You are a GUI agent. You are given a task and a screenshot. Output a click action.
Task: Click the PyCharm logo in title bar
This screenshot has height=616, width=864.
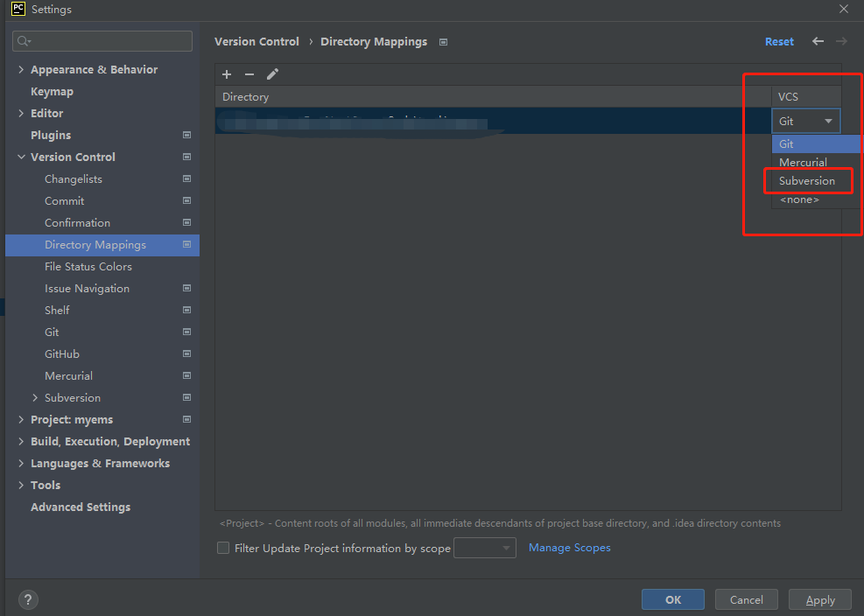point(18,9)
